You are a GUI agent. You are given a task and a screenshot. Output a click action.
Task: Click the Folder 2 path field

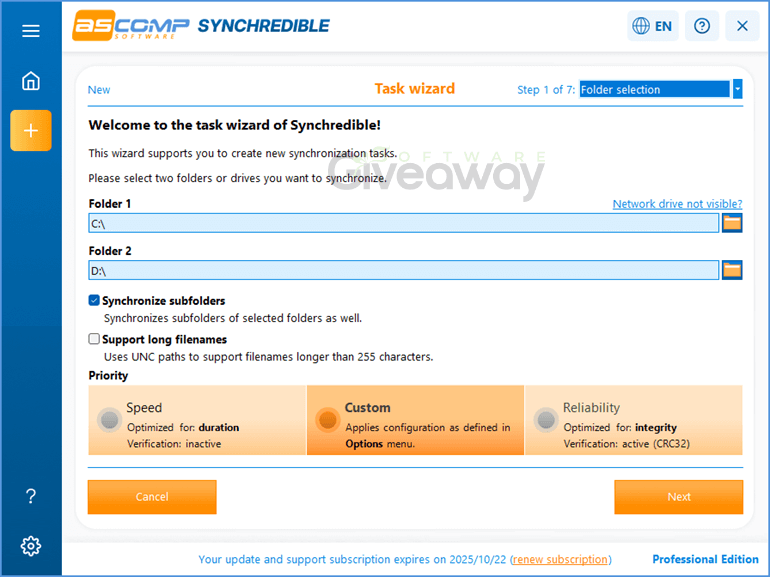[404, 271]
